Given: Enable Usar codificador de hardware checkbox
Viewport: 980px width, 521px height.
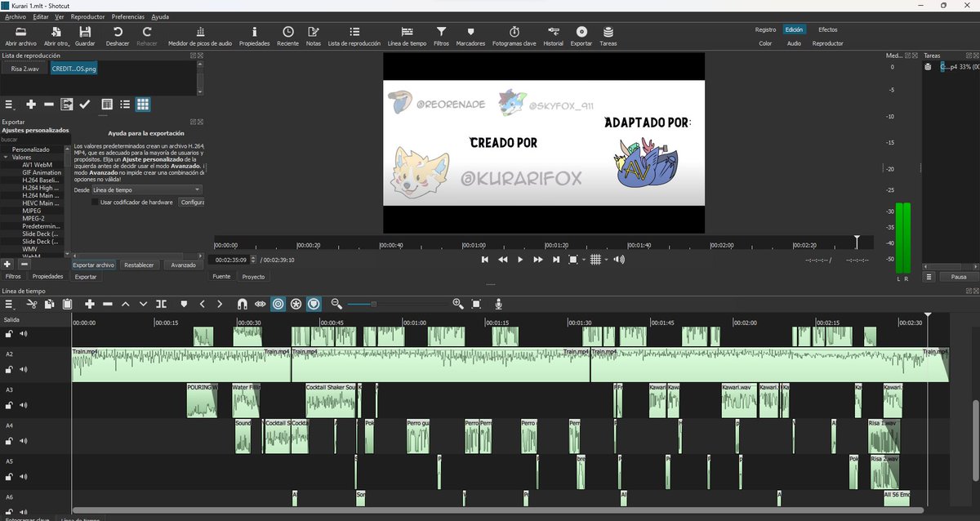Looking at the screenshot, I should click(x=95, y=202).
